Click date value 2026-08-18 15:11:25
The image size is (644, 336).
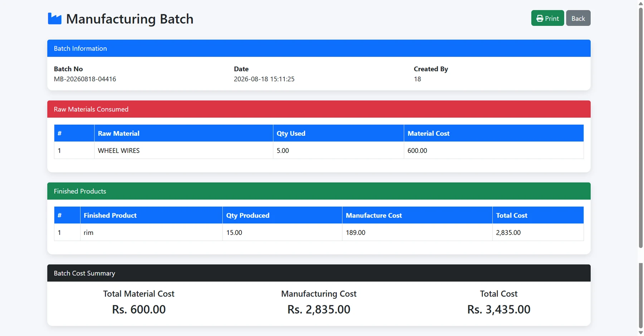264,79
